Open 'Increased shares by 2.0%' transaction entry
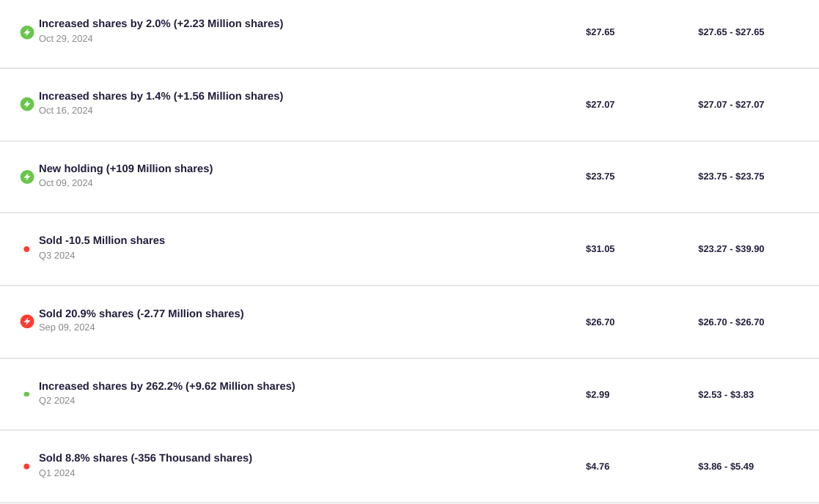 (x=161, y=23)
